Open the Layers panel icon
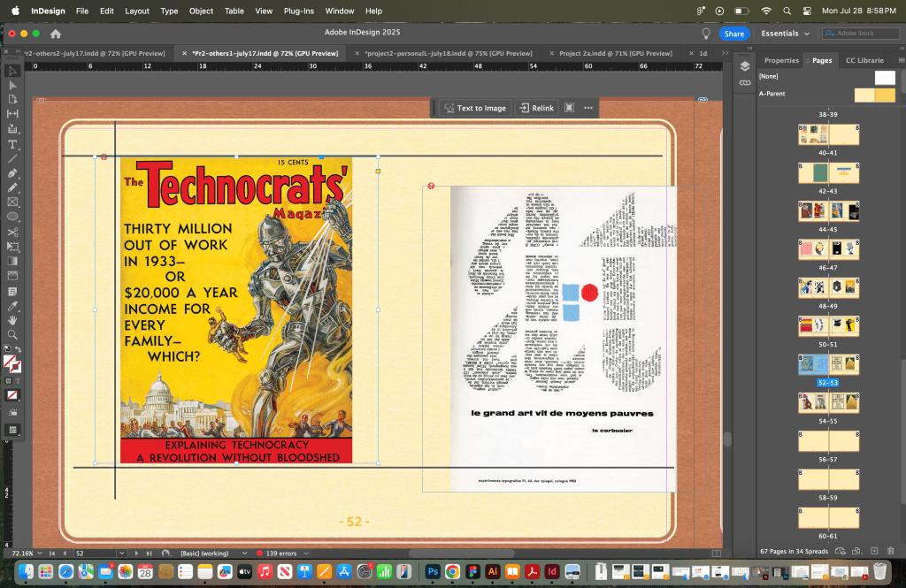Screen dimensions: 906x588 coord(745,66)
